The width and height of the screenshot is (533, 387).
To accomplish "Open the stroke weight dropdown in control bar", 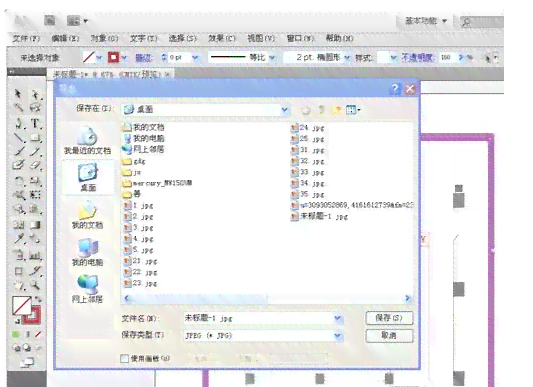I will click(x=195, y=58).
